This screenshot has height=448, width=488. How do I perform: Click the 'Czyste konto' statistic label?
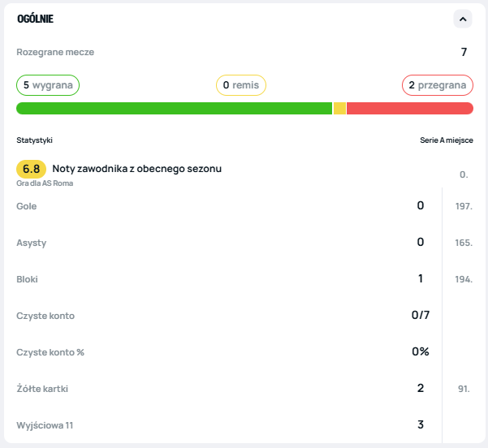pos(45,316)
